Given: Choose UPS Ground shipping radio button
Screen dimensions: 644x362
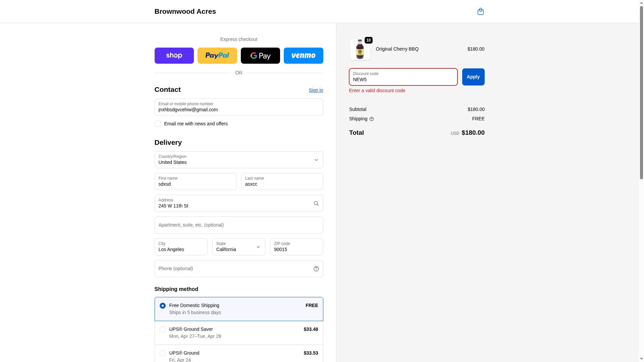Looking at the screenshot, I should click(x=162, y=353).
